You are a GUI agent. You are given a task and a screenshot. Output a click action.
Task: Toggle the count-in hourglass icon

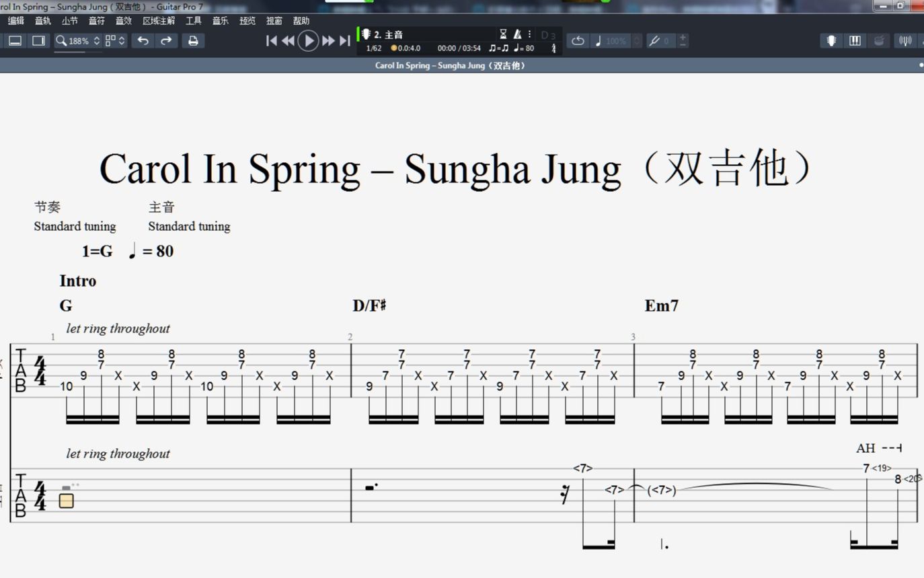click(503, 34)
